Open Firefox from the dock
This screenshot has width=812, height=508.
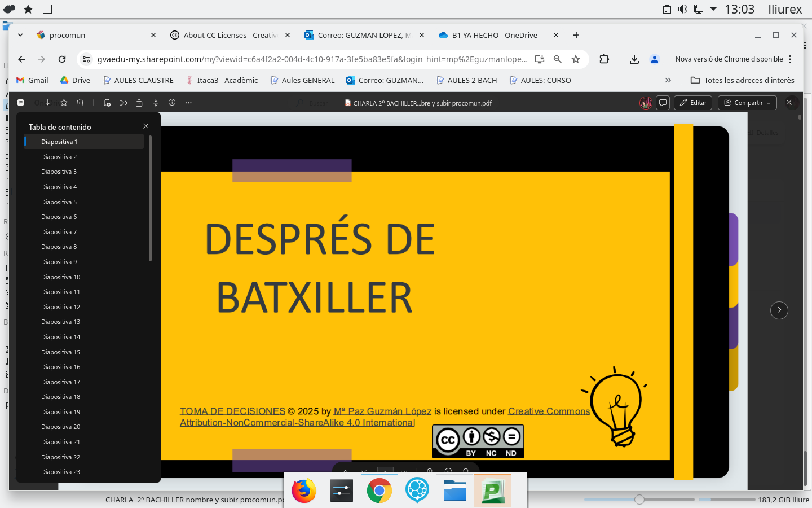pyautogui.click(x=304, y=491)
